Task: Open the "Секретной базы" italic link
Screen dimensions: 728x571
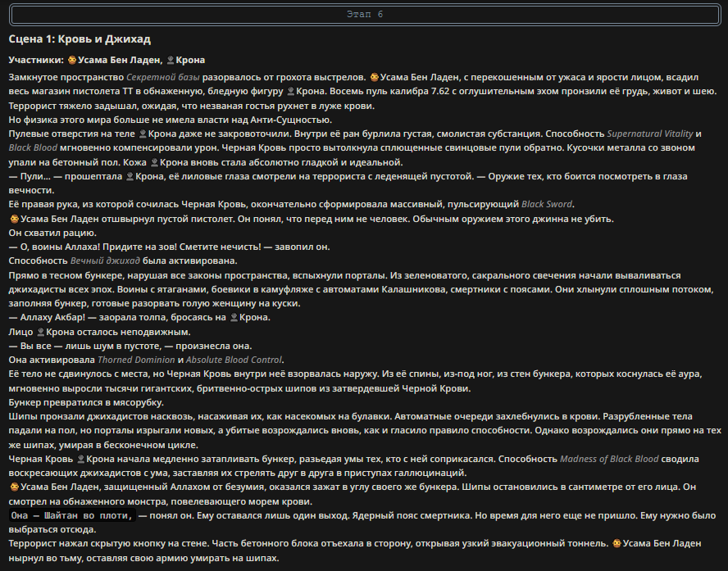Action: [163, 78]
